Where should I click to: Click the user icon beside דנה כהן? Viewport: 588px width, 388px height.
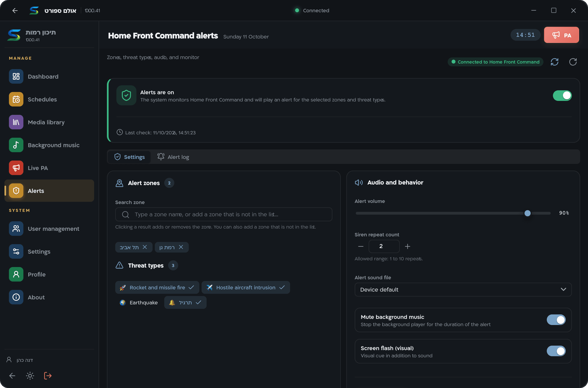[9, 360]
